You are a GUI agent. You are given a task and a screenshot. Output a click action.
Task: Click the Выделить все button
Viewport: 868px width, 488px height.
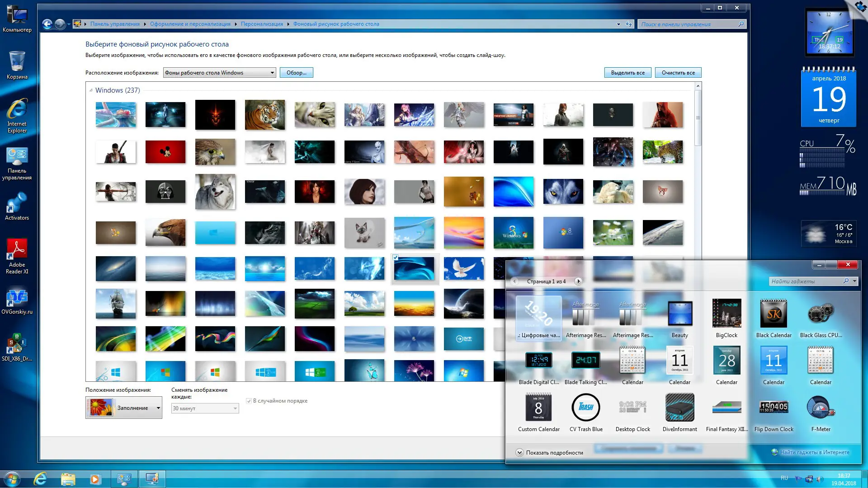click(x=627, y=73)
